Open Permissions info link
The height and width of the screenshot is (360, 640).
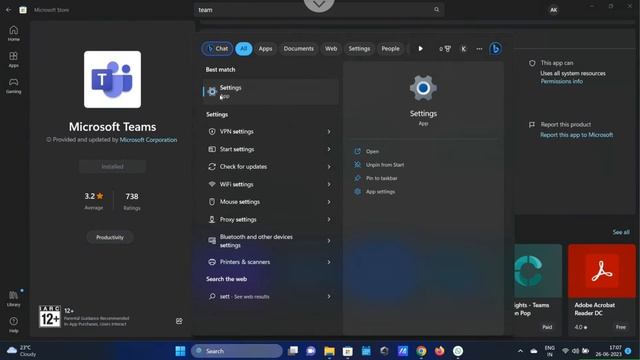point(562,81)
